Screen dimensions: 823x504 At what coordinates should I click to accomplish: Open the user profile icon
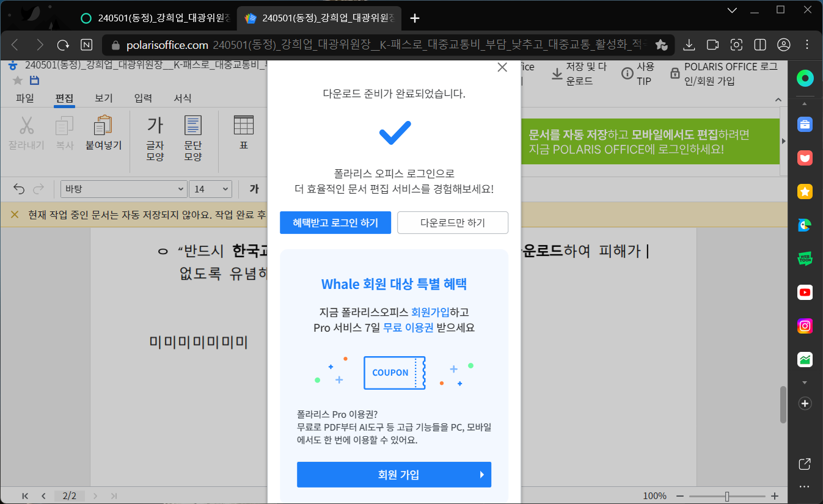coord(784,45)
